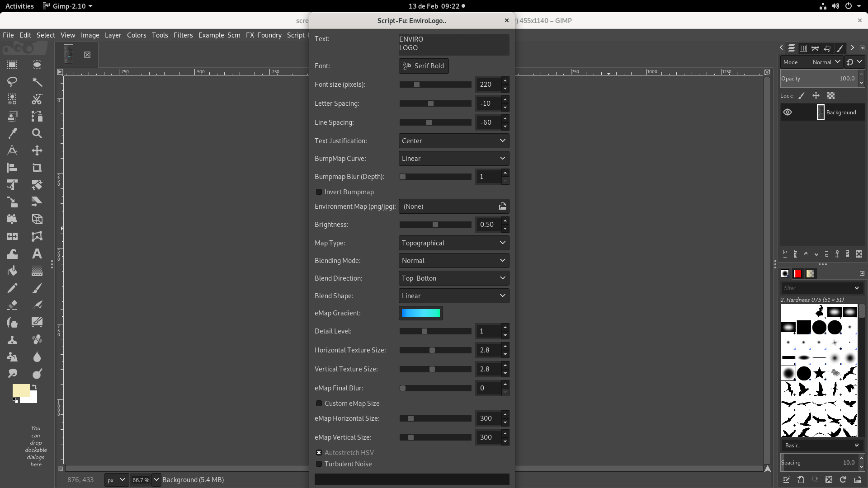Screen dimensions: 868x488
Task: Toggle Background layer visibility eye
Action: (788, 113)
